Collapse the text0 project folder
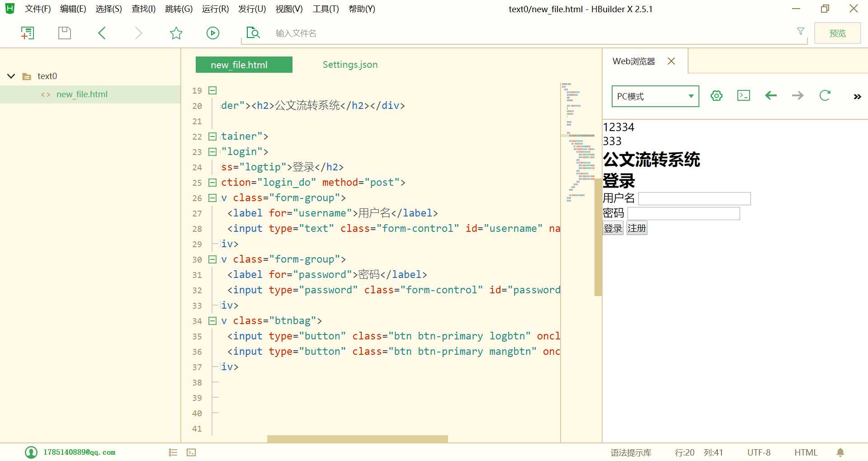The image size is (868, 461). (x=11, y=76)
